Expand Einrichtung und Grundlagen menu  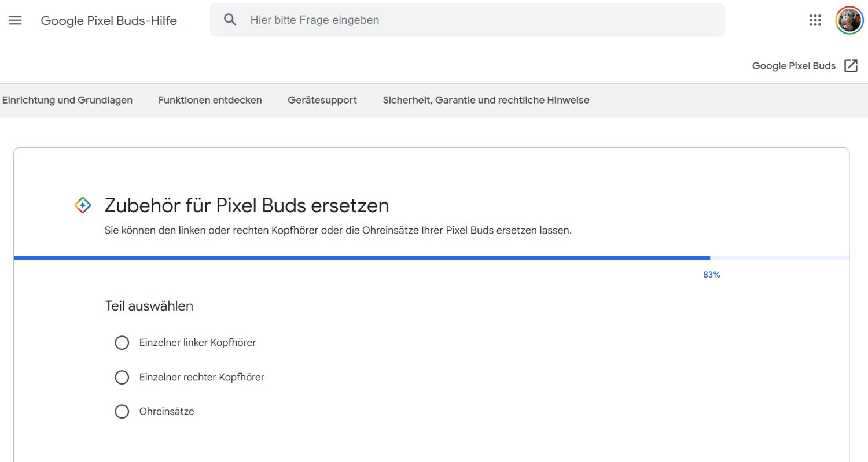(x=67, y=100)
